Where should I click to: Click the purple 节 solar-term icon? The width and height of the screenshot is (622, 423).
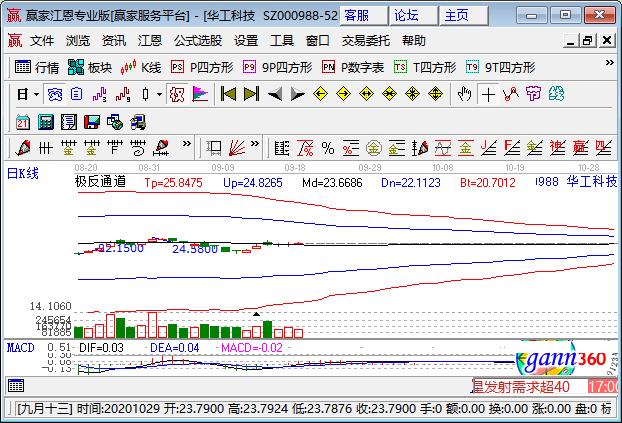point(533,94)
